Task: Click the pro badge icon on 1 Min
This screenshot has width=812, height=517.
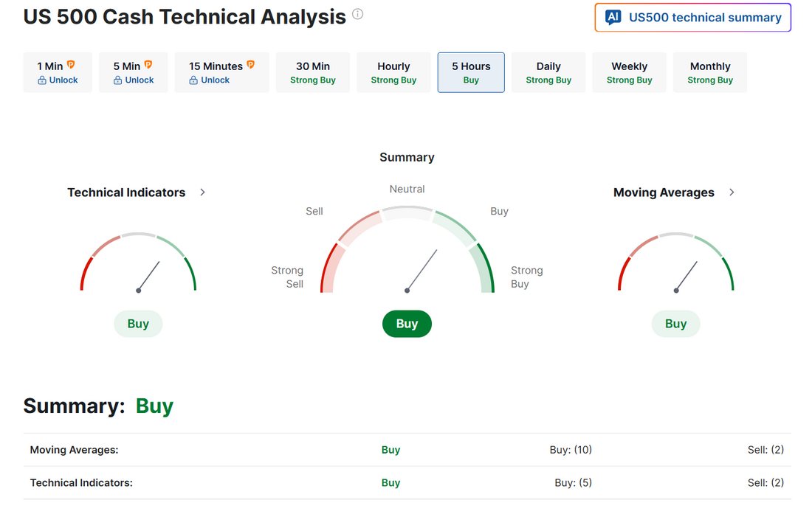Action: [x=71, y=65]
